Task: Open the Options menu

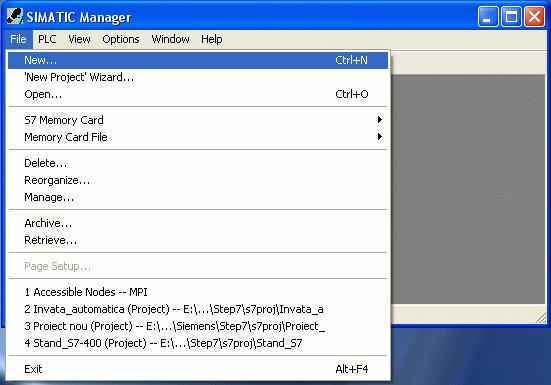Action: pos(121,39)
